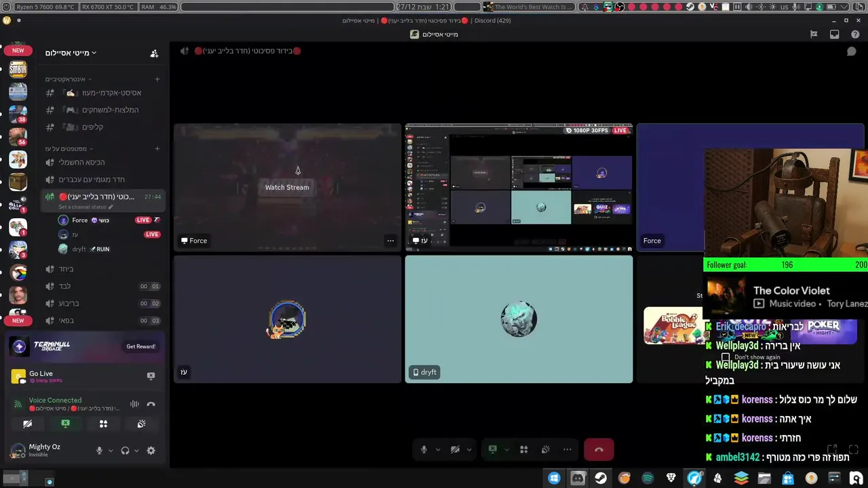The image size is (868, 488).
Task: Select the dryft participant tile
Action: click(x=519, y=319)
